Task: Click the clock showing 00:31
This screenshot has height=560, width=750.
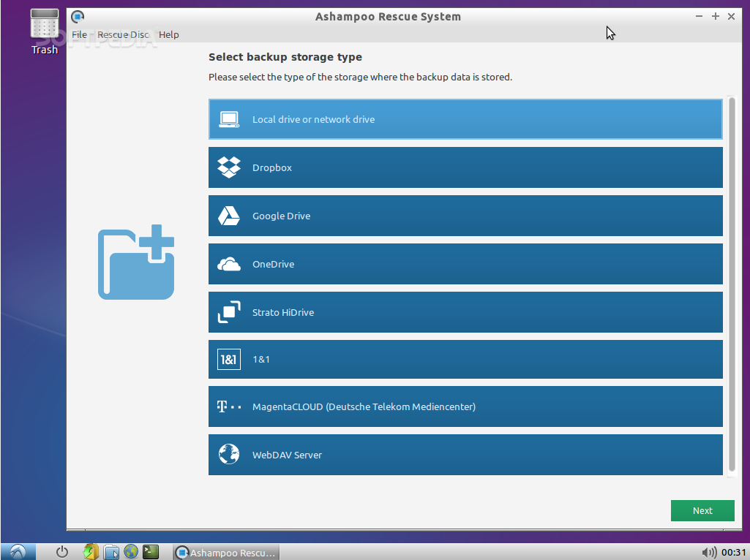Action: point(734,553)
